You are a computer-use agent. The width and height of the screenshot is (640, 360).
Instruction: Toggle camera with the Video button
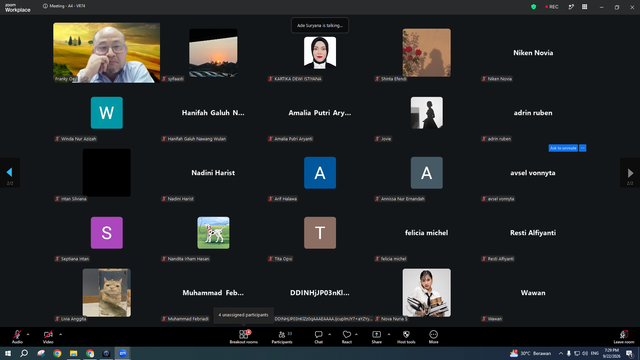[x=48, y=337]
